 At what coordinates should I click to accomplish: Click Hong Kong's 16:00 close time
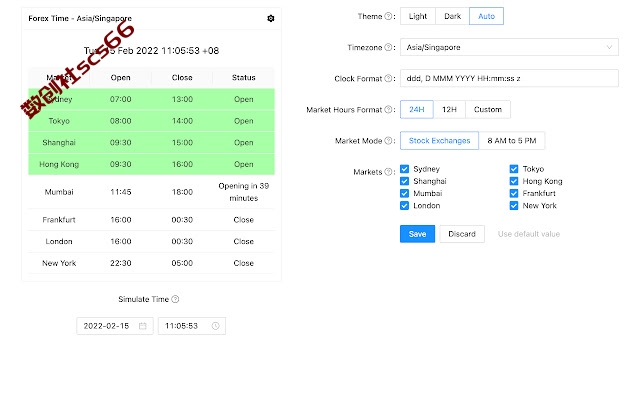coord(182,164)
